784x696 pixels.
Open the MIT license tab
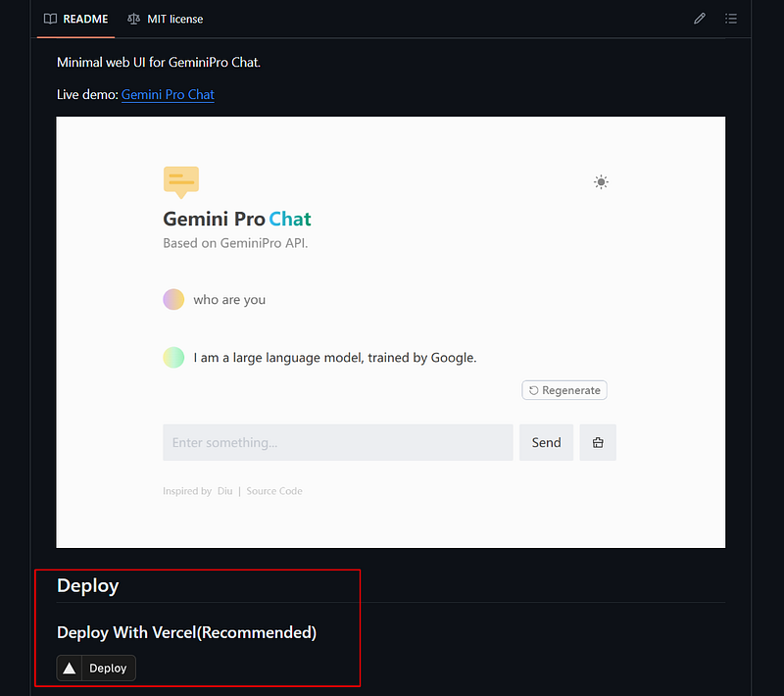click(x=166, y=19)
